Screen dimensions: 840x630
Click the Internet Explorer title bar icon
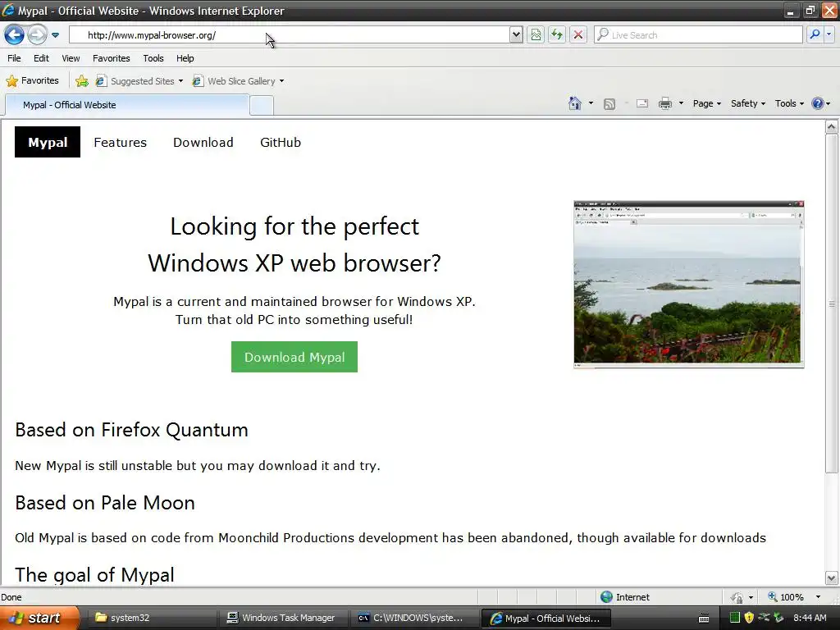[8, 10]
